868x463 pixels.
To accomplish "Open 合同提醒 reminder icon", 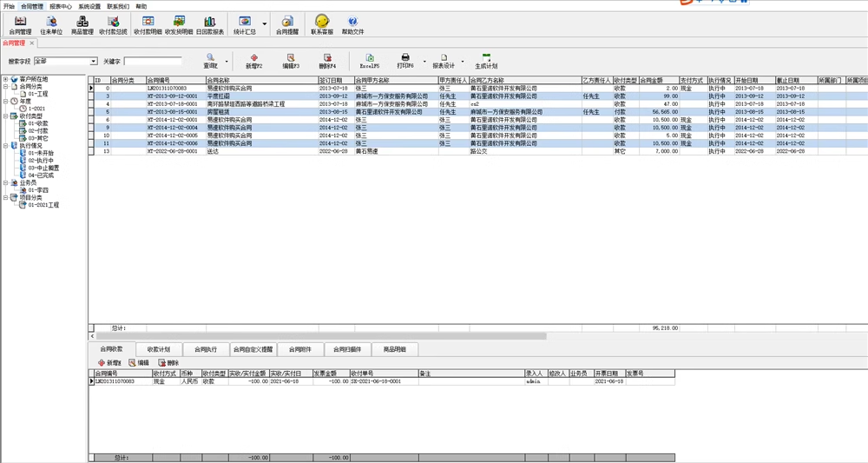I will click(286, 25).
